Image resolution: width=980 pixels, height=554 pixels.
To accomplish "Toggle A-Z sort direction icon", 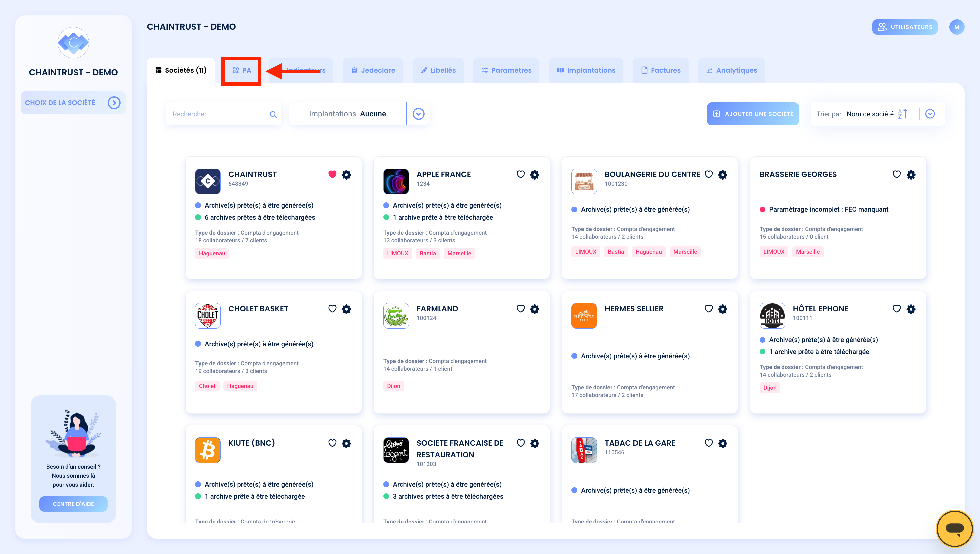I will click(903, 114).
